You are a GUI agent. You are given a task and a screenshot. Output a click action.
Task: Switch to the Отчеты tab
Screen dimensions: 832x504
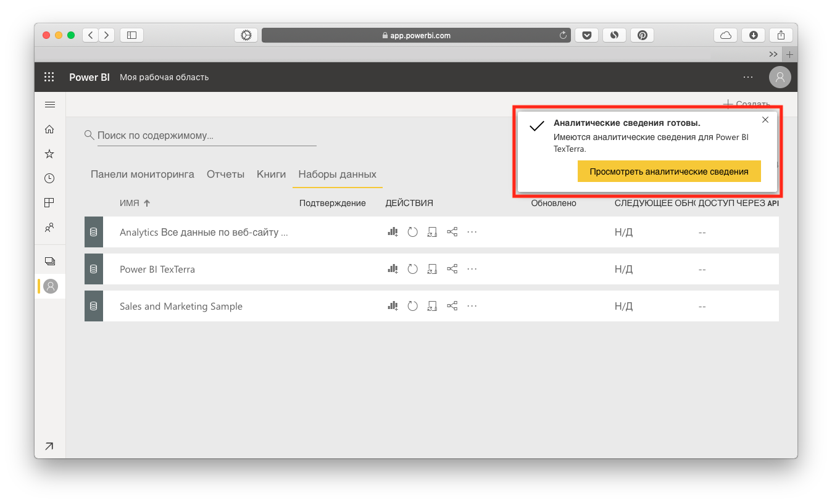point(225,174)
